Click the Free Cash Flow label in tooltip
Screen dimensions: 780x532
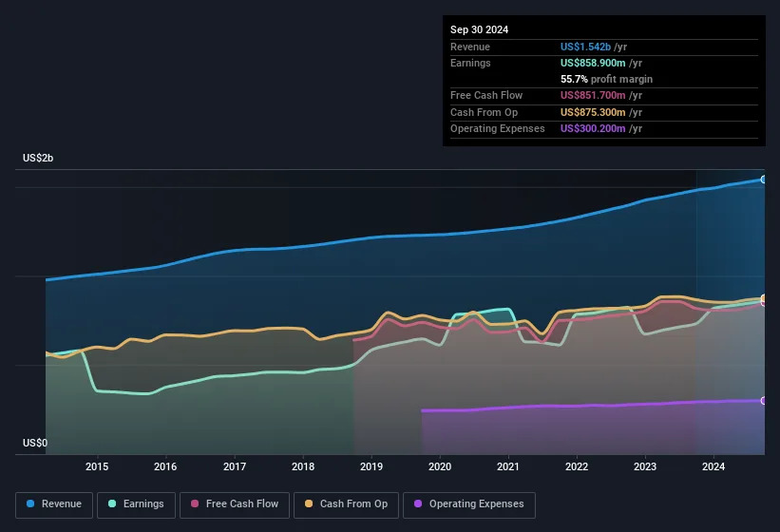coord(486,95)
